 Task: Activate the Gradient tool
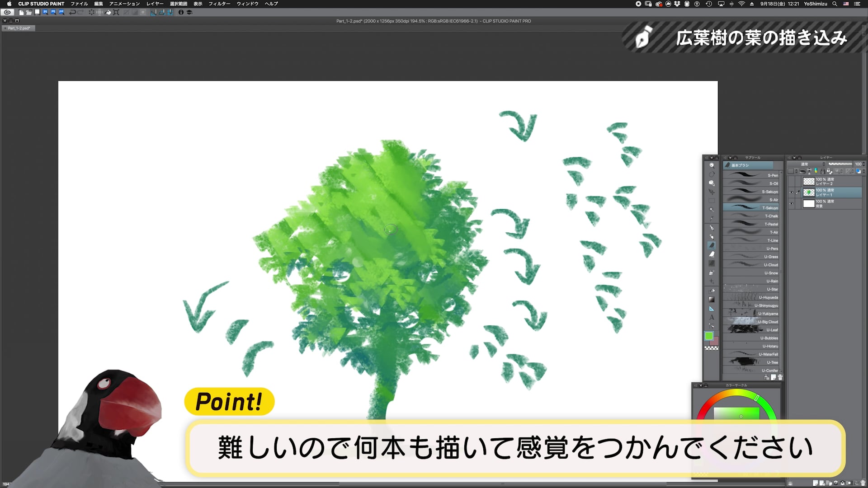[x=711, y=299]
